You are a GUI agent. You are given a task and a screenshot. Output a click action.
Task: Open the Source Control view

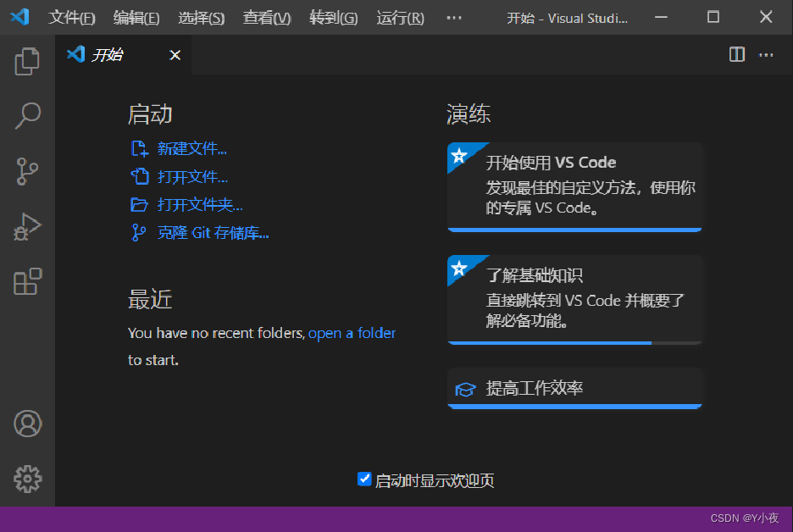[x=27, y=171]
